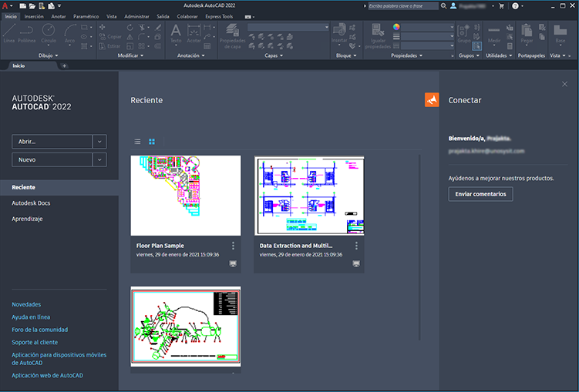This screenshot has height=392, width=579.
Task: Select the Polilínea tool
Action: click(x=26, y=34)
